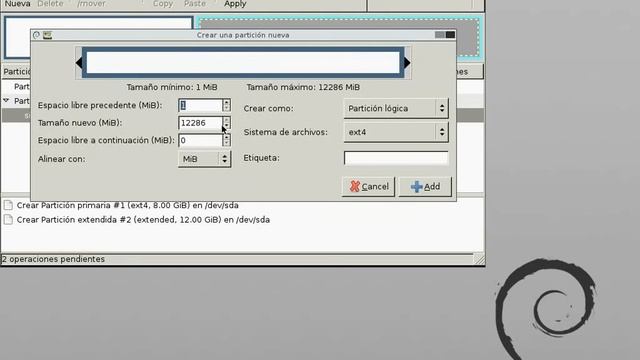Click the partition size graphic bar
Screen dimensions: 640x360
(x=243, y=62)
